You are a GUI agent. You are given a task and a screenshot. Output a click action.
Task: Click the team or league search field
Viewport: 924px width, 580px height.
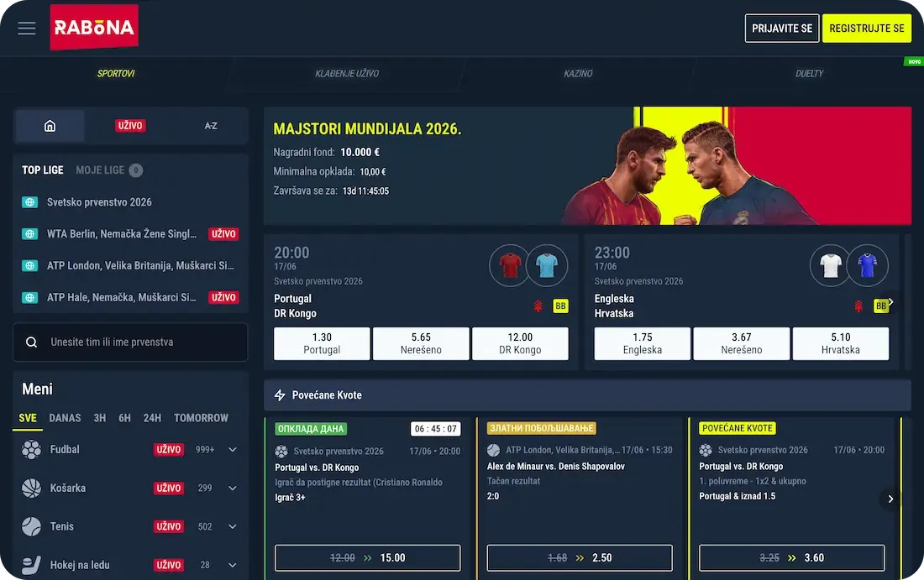[x=130, y=342]
